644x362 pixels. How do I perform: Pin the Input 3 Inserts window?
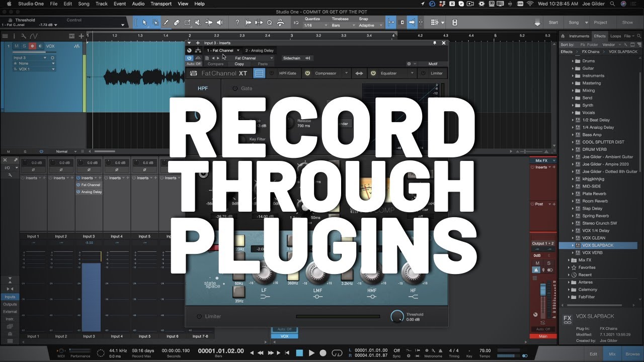[435, 43]
